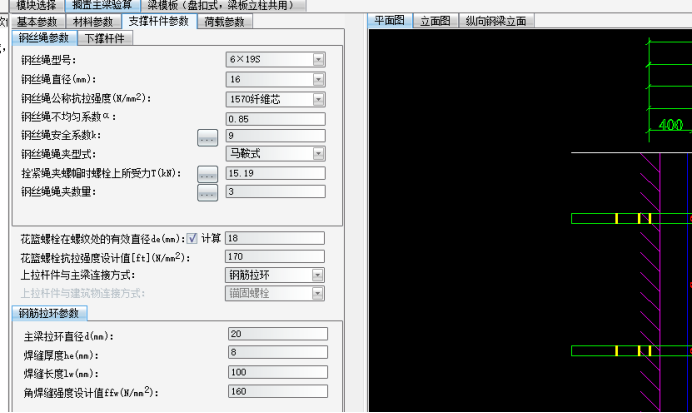692x413 pixels.
Task: Click the 上拉杆件与主梁连接方式 label
Action: pyautogui.click(x=78, y=275)
